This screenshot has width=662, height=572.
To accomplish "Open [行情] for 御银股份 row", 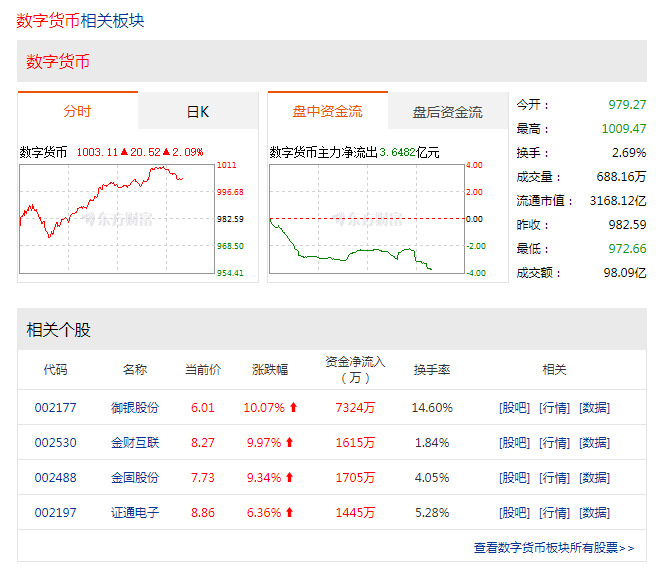I will click(554, 408).
